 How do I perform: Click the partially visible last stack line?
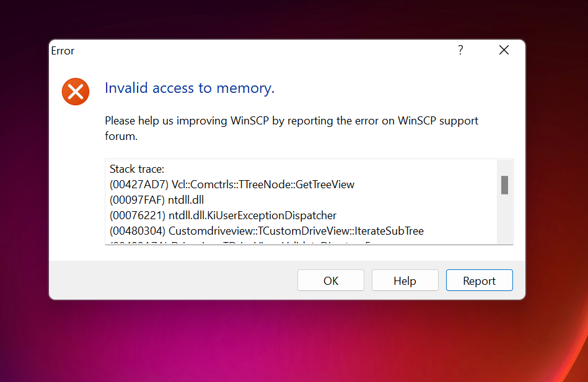248,242
